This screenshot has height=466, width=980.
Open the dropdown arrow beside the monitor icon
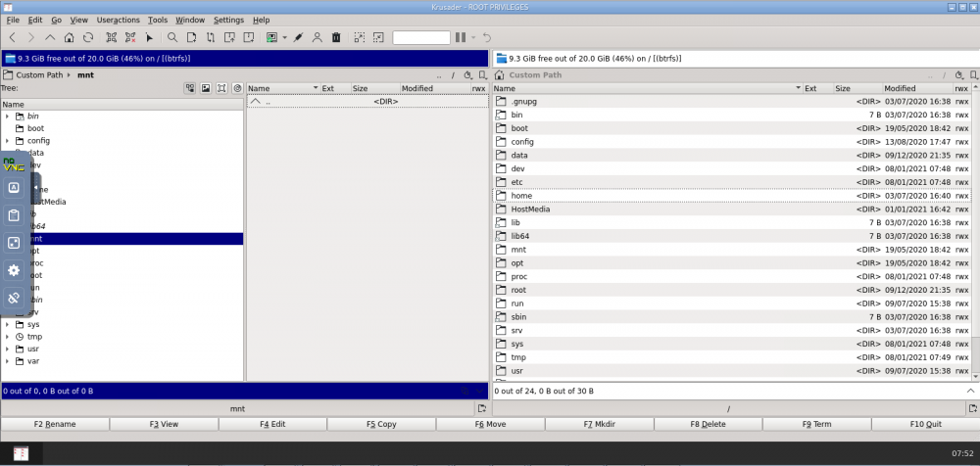284,37
